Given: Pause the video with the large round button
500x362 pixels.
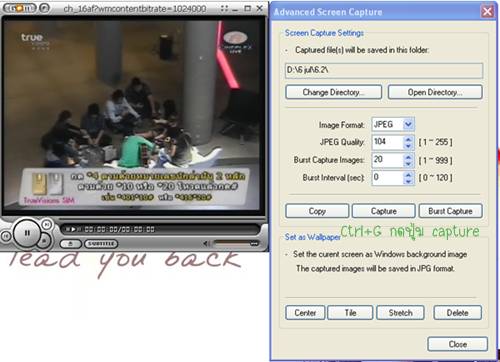Looking at the screenshot, I should click(27, 233).
